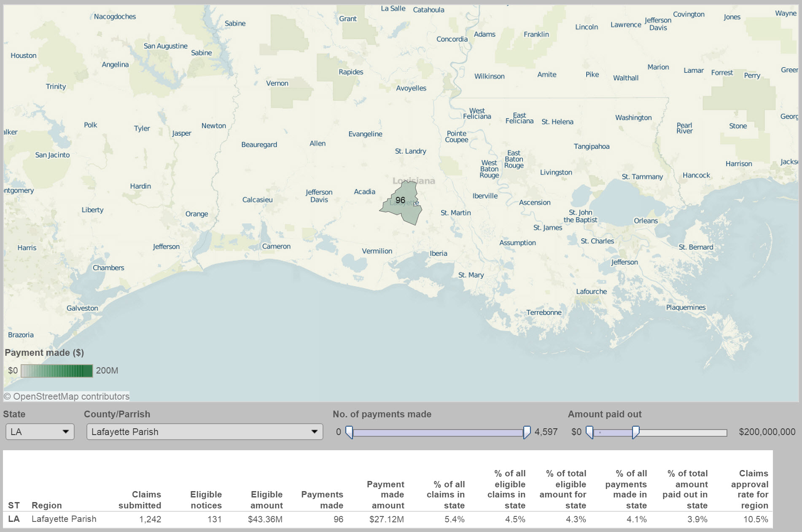Select the 1,242 claims submitted value
This screenshot has width=802, height=532.
(150, 519)
